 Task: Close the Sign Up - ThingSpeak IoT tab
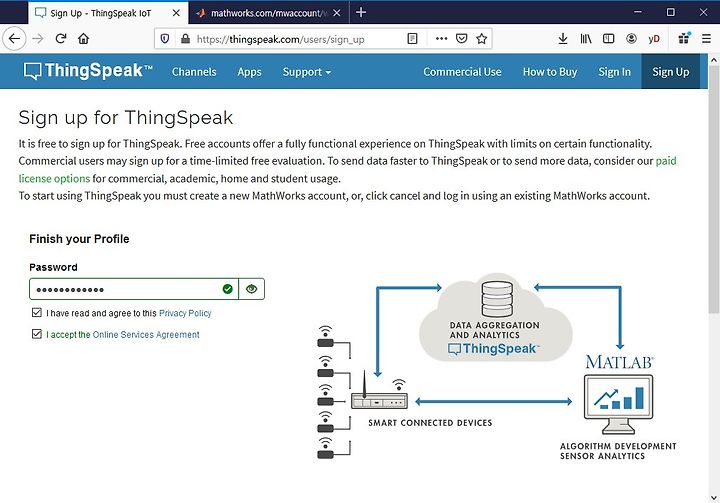[176, 13]
